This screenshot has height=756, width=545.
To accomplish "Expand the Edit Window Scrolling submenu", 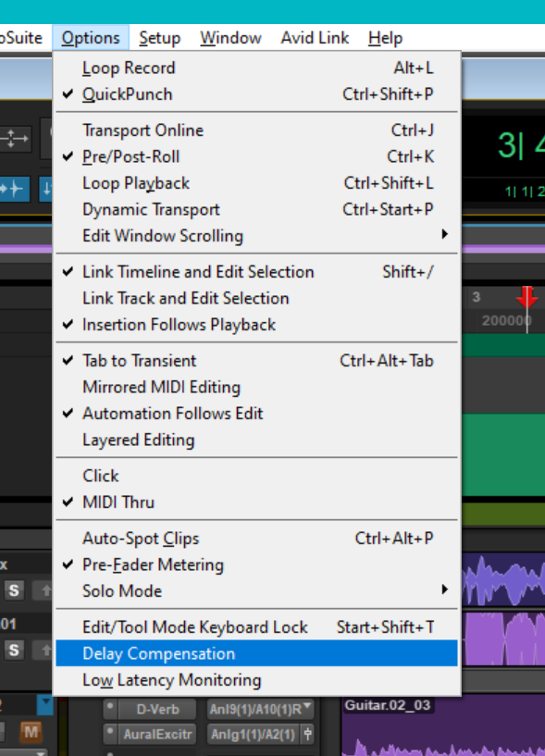I will (256, 236).
